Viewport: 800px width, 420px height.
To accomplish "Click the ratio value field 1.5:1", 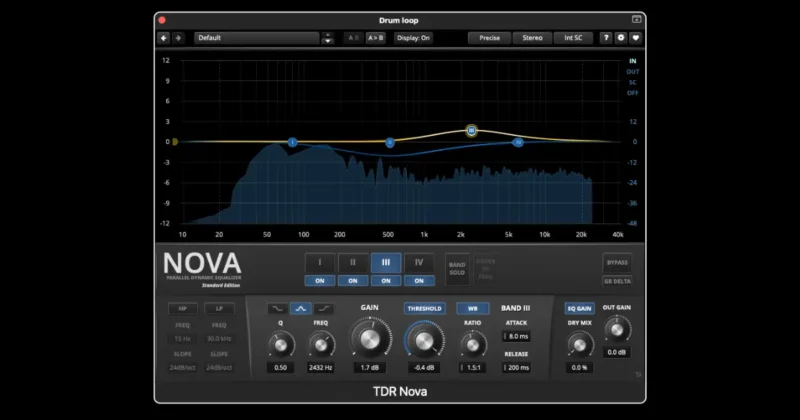I will coord(472,367).
